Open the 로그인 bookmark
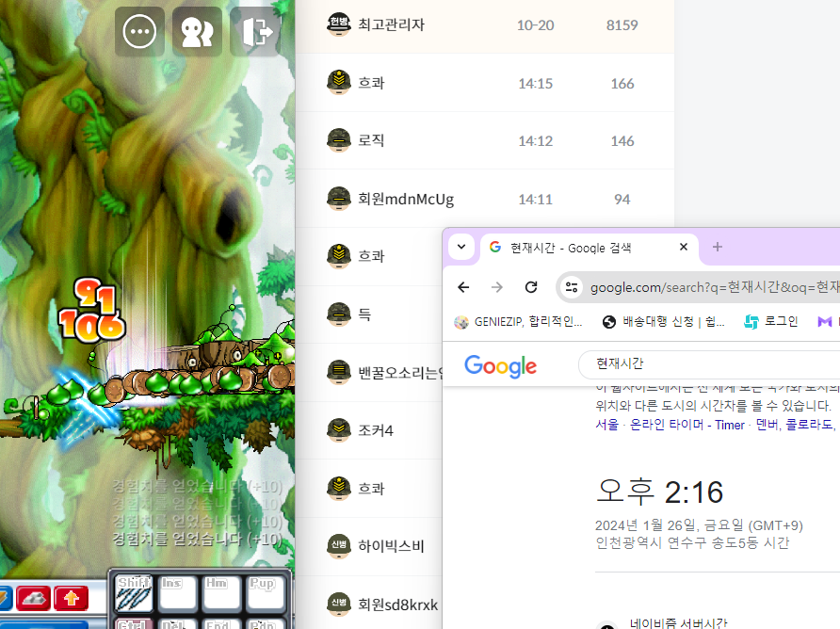The image size is (840, 629). [x=770, y=322]
